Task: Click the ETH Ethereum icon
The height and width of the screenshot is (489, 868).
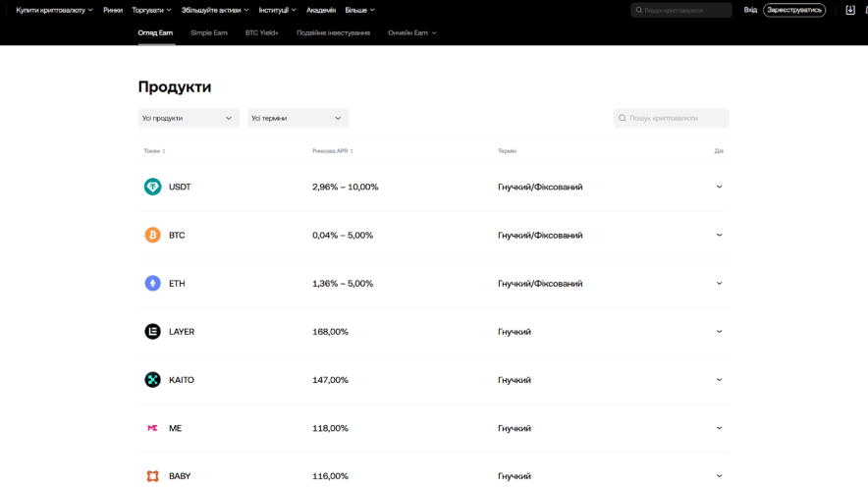Action: [152, 283]
